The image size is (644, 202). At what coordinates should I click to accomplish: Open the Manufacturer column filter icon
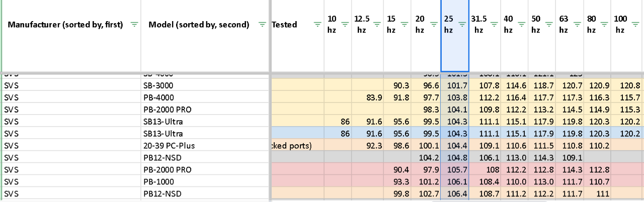(134, 24)
